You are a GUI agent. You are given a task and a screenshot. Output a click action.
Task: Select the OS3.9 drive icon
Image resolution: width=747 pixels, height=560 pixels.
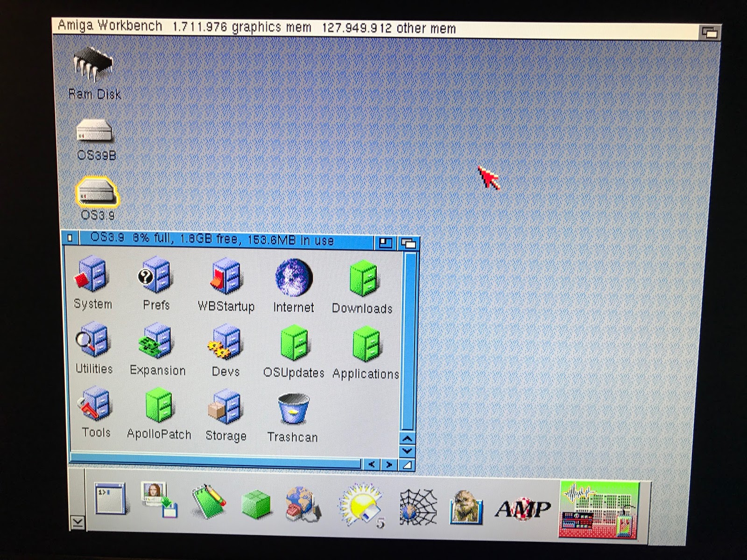(97, 192)
